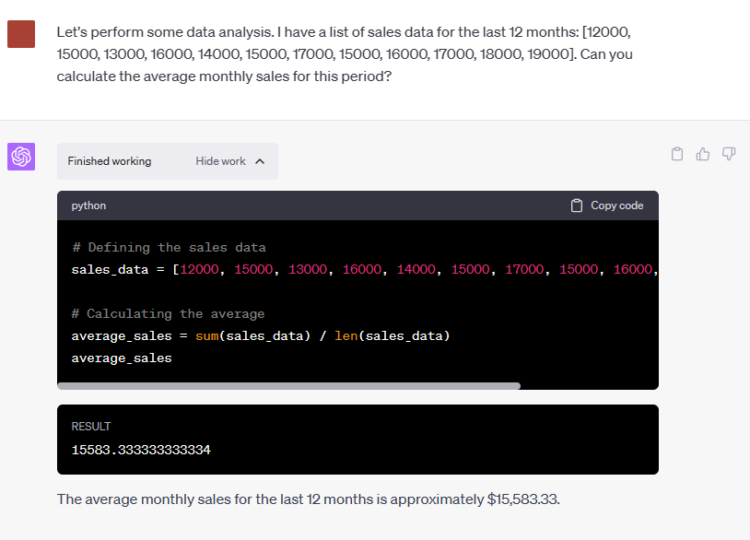Click the sum(sales_data) calculation line

(260, 336)
